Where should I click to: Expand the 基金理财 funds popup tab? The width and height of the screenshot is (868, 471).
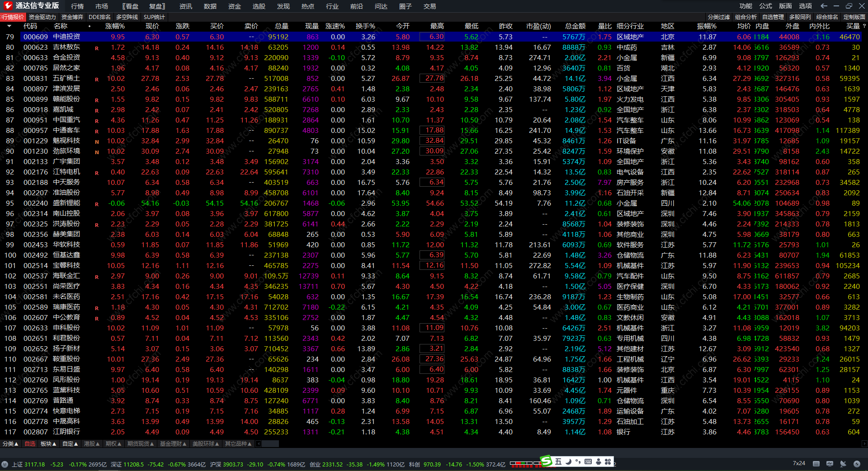pos(173,444)
